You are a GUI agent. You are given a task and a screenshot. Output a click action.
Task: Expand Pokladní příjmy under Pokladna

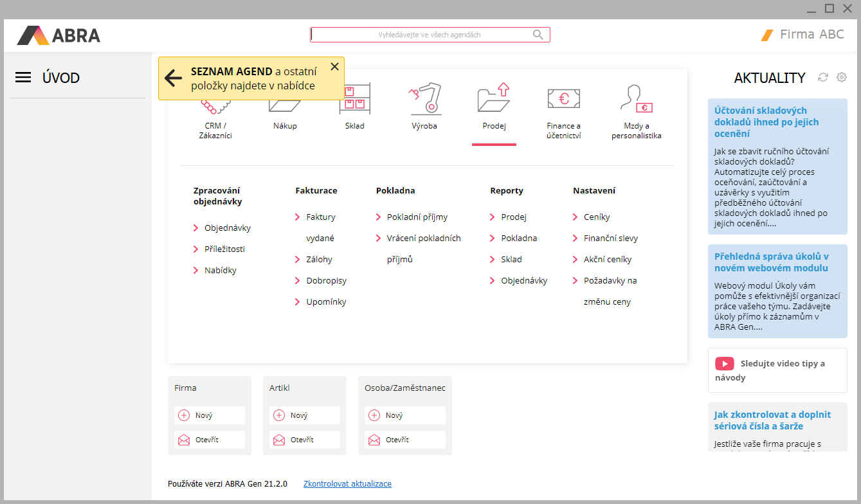click(417, 217)
